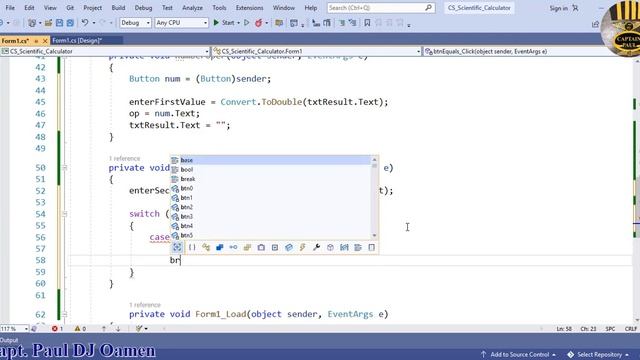Image resolution: width=640 pixels, height=360 pixels.
Task: Click completion list scroll down arrow
Action: click(x=374, y=236)
